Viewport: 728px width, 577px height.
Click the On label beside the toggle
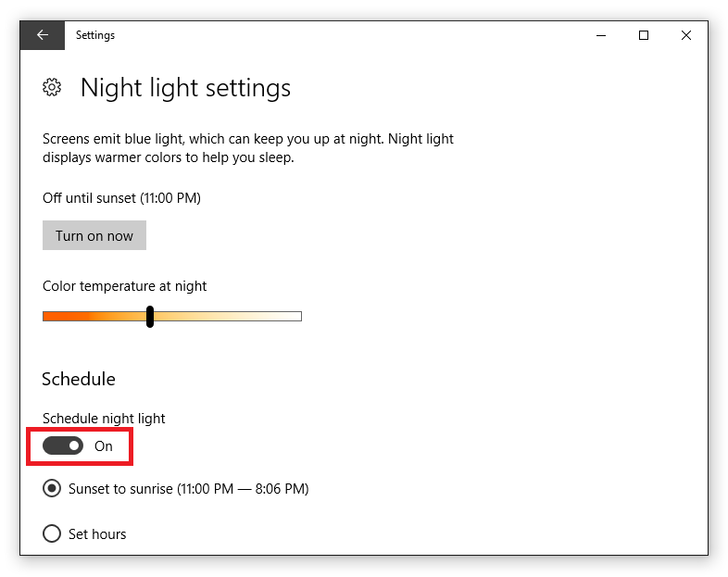[104, 446]
